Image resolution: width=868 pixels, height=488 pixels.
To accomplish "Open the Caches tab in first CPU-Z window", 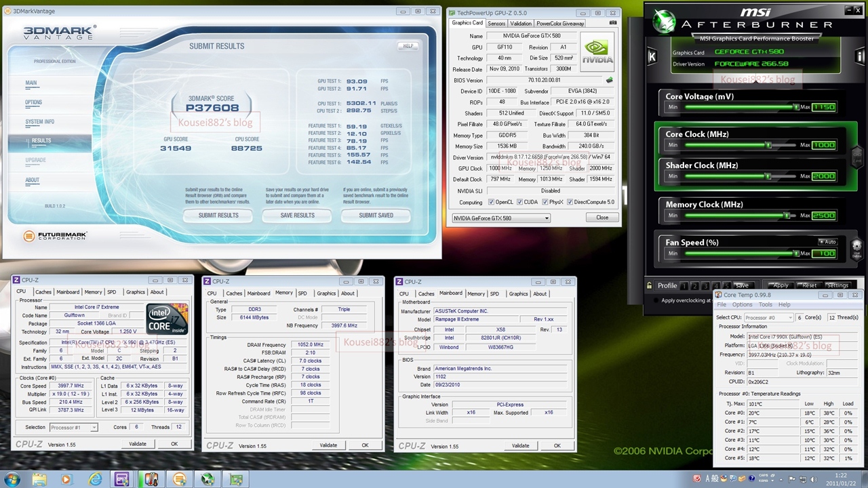I will pyautogui.click(x=43, y=292).
